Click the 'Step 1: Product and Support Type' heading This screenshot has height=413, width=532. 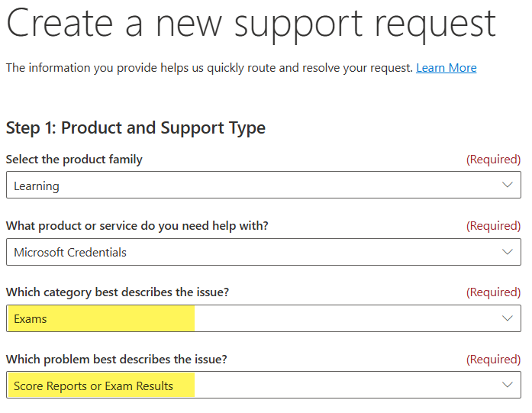(x=136, y=127)
